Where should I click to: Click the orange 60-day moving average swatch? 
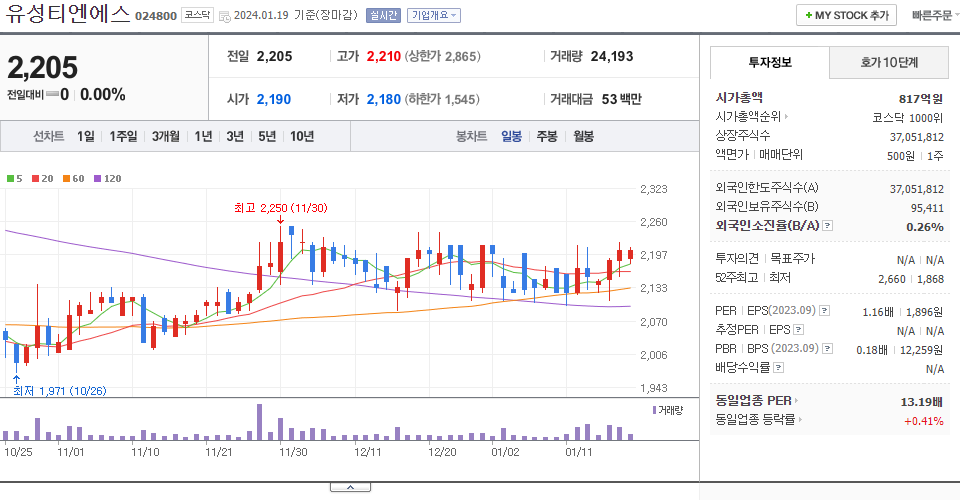click(x=66, y=179)
